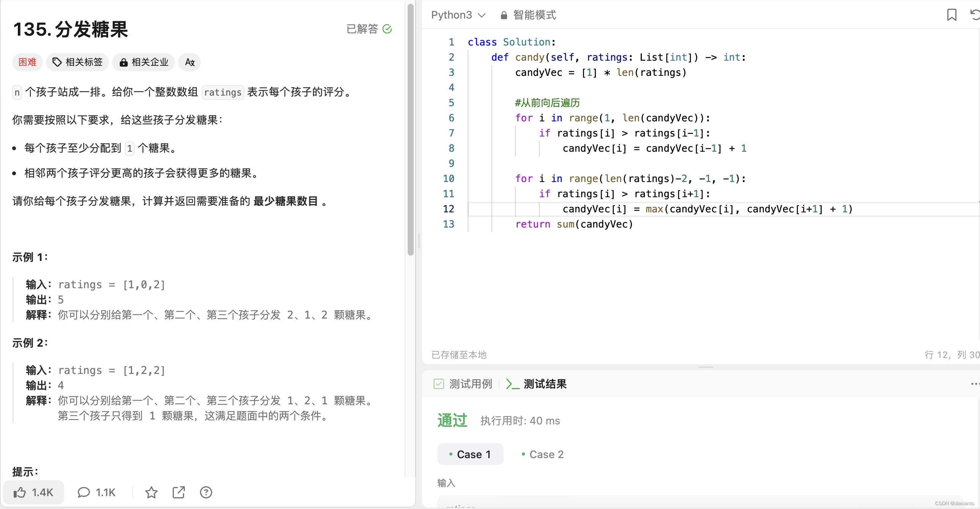The image size is (980, 509).
Task: Click the thumbs-up like button showing 1.4K
Action: tap(33, 492)
